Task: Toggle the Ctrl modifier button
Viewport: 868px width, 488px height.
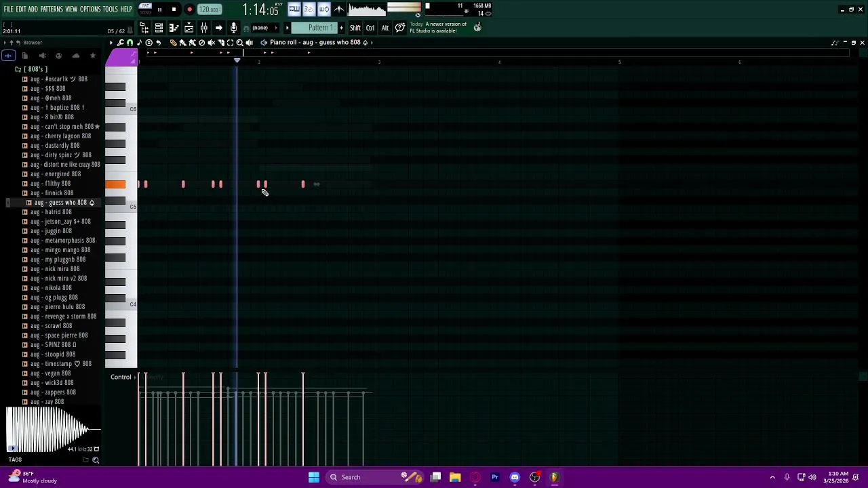Action: tap(370, 28)
